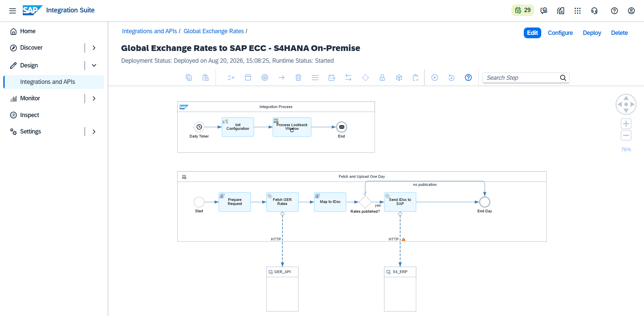Click the Configure button

(560, 33)
